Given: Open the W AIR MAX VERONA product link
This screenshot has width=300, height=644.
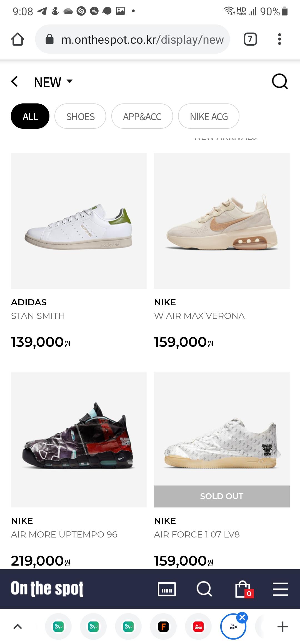Looking at the screenshot, I should pos(199,316).
